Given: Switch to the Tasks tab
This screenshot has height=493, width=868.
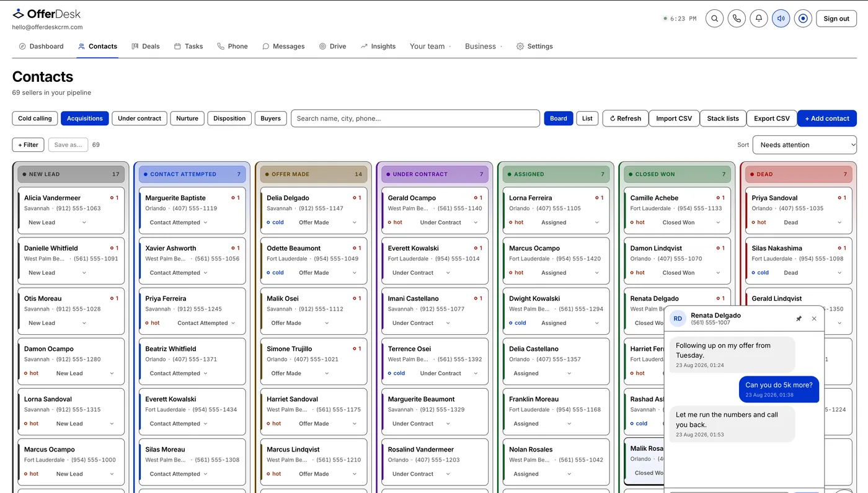Looking at the screenshot, I should point(188,47).
